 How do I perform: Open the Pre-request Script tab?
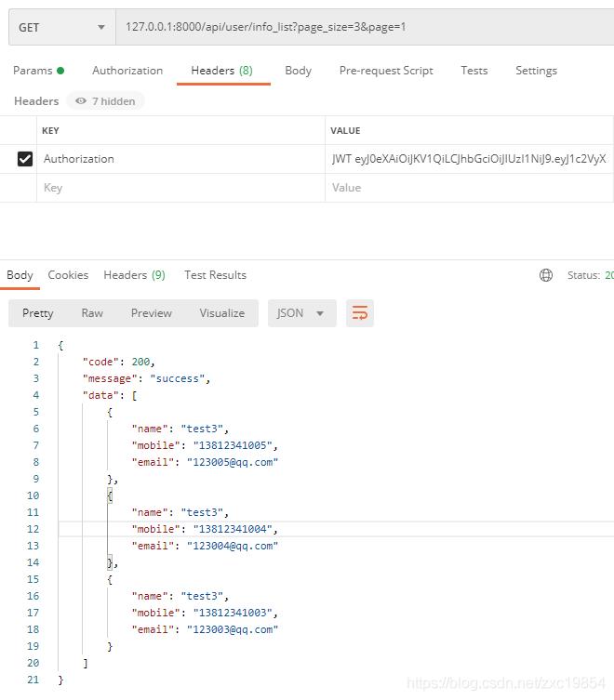coord(386,71)
